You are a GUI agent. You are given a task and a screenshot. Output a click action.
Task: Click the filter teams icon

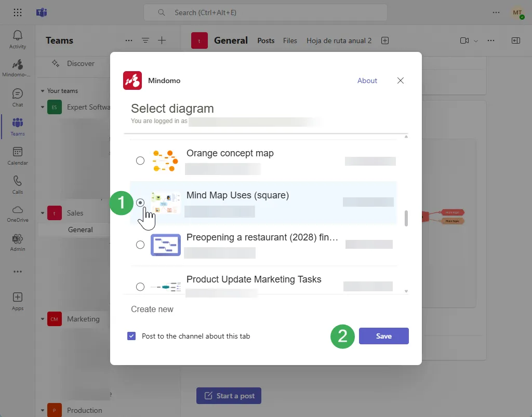(145, 41)
